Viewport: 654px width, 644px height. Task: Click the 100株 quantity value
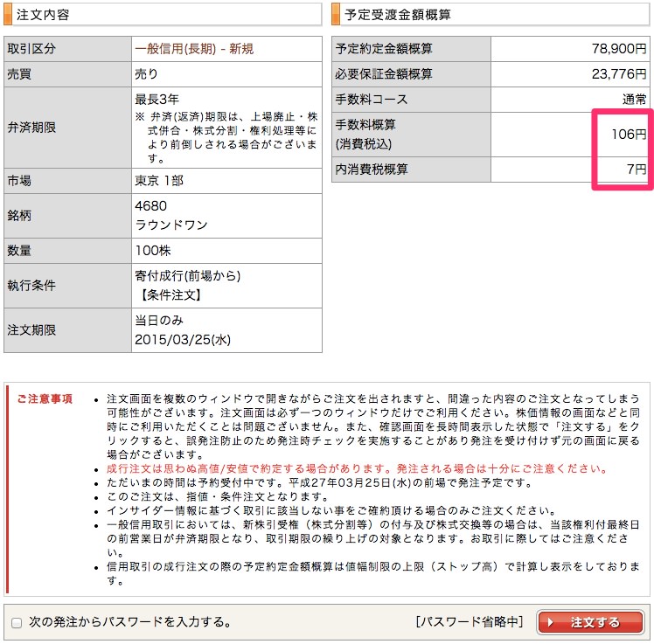pyautogui.click(x=153, y=251)
